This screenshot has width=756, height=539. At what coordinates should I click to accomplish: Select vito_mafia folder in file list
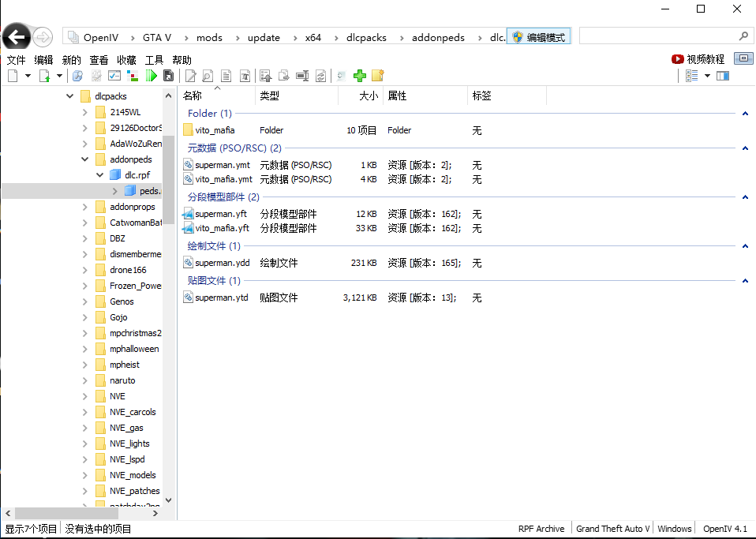(215, 130)
